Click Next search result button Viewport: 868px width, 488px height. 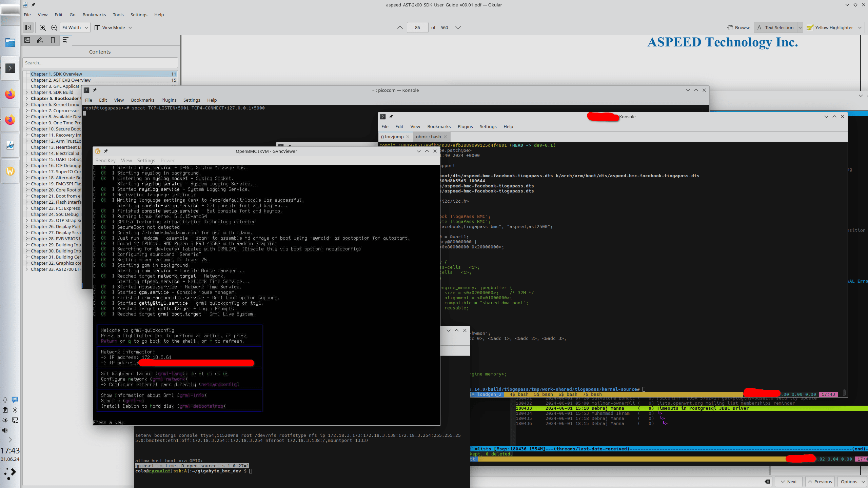[x=788, y=482]
